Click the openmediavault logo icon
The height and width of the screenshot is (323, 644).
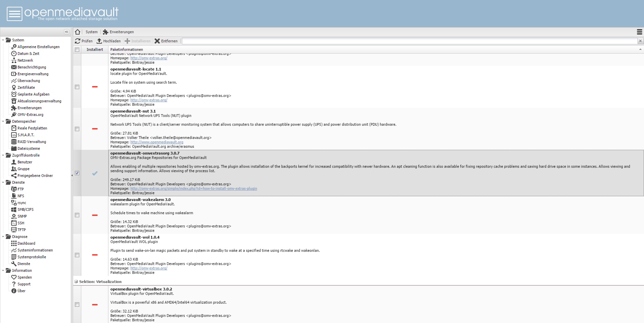coord(15,14)
